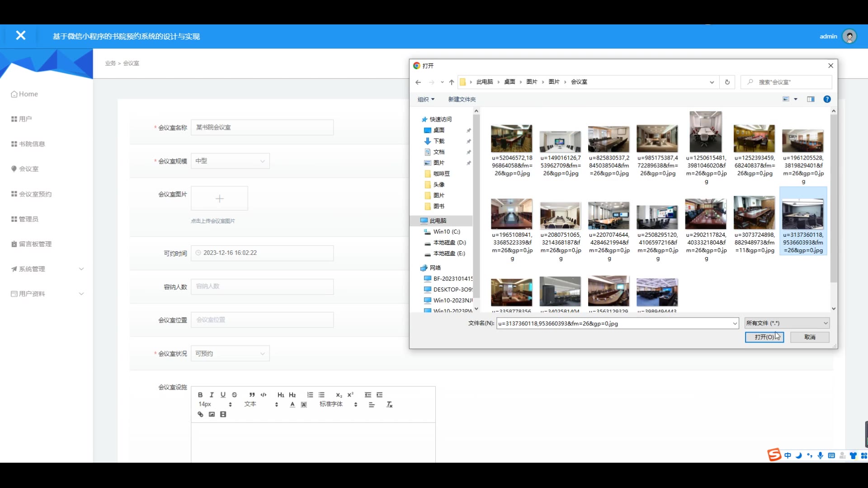Insert a link with the chain icon
The height and width of the screenshot is (488, 868).
tap(200, 414)
